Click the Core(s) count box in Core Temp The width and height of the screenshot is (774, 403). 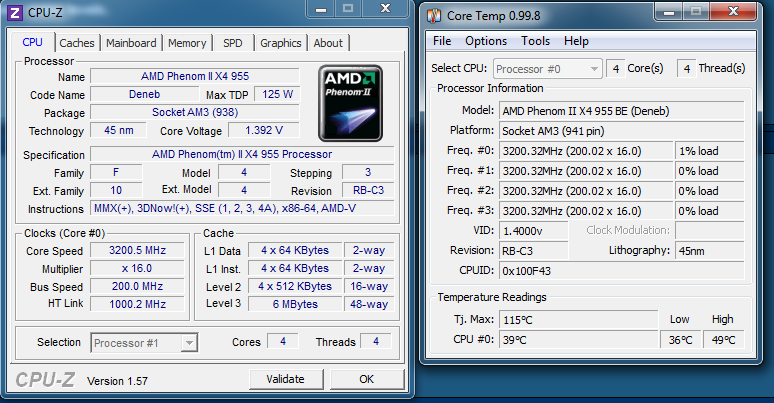(616, 69)
